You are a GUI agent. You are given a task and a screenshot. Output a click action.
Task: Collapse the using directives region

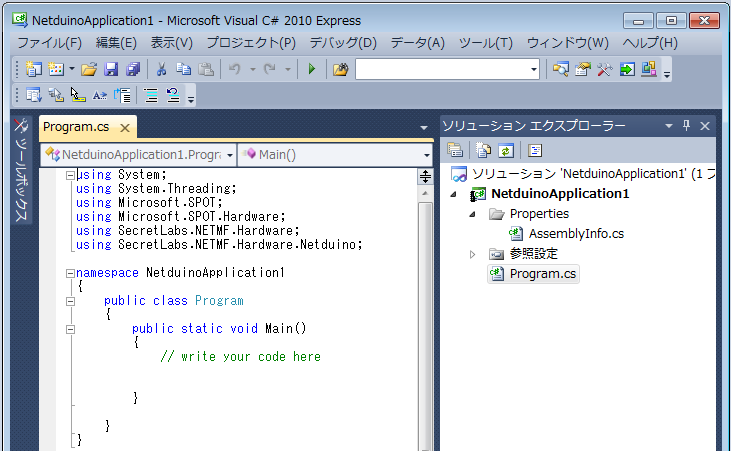[70, 175]
